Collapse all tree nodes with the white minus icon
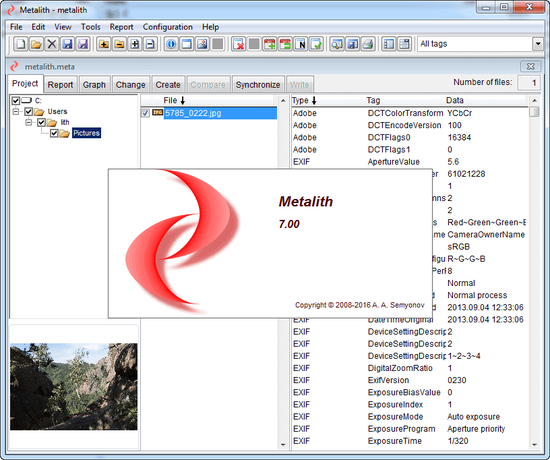550x460 pixels. 150,44
